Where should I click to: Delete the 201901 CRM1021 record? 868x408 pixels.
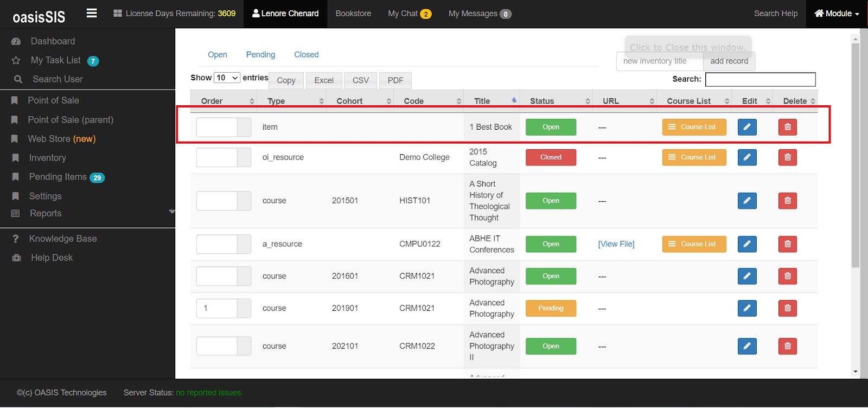click(788, 308)
